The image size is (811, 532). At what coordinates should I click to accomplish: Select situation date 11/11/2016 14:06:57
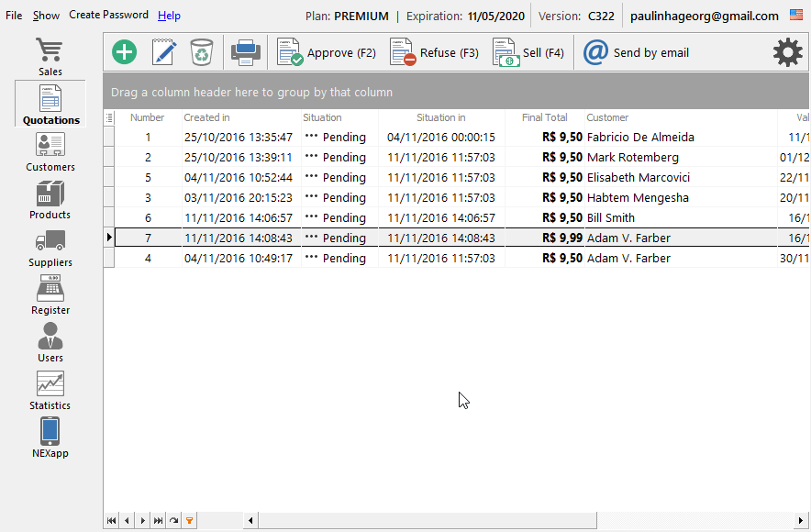pyautogui.click(x=441, y=217)
